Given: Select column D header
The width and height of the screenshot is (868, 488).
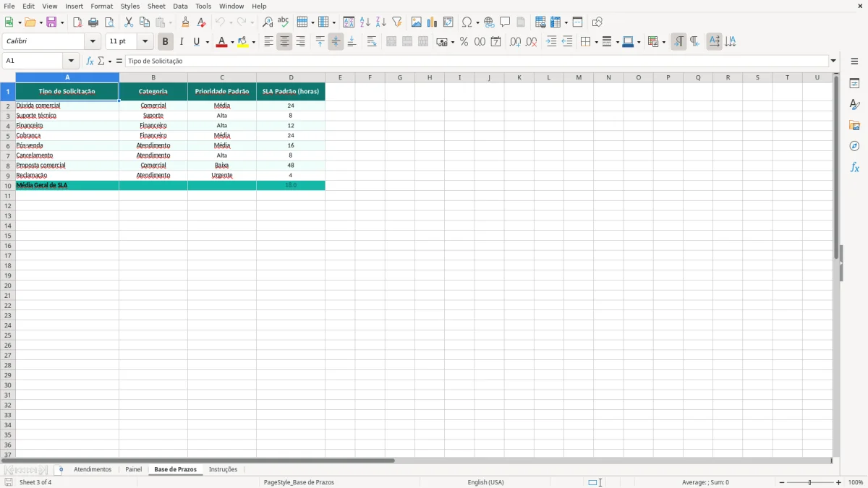Looking at the screenshot, I should (291, 77).
